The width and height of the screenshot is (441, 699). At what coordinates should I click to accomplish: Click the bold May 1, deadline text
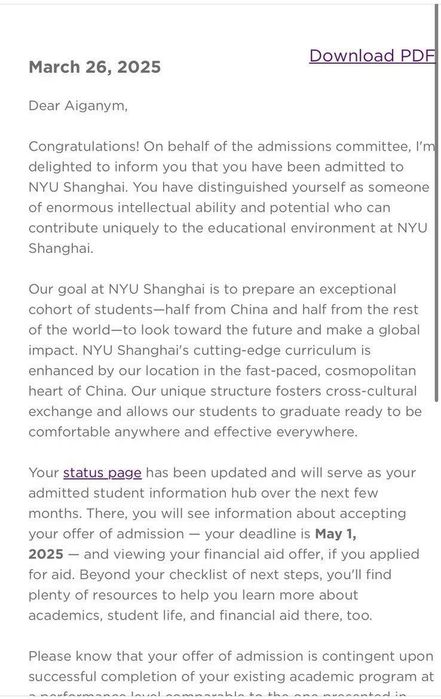(335, 534)
